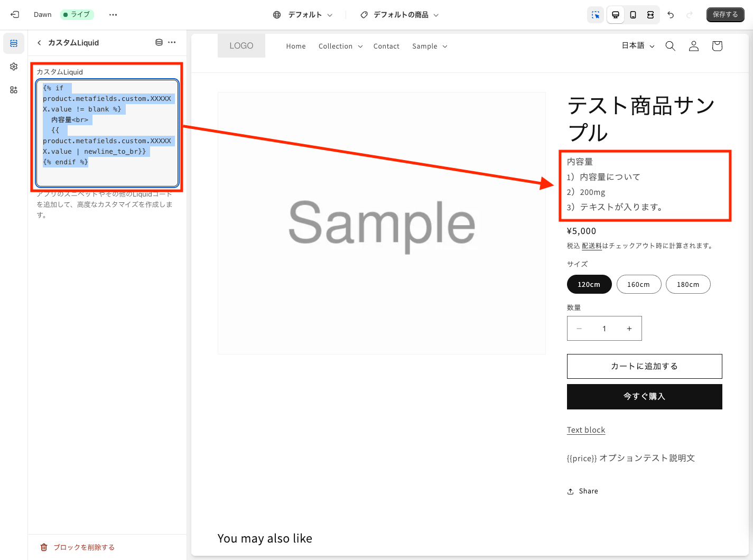Viewport: 753px width, 560px height.
Task: Click the Dawn theme name
Action: pos(43,15)
